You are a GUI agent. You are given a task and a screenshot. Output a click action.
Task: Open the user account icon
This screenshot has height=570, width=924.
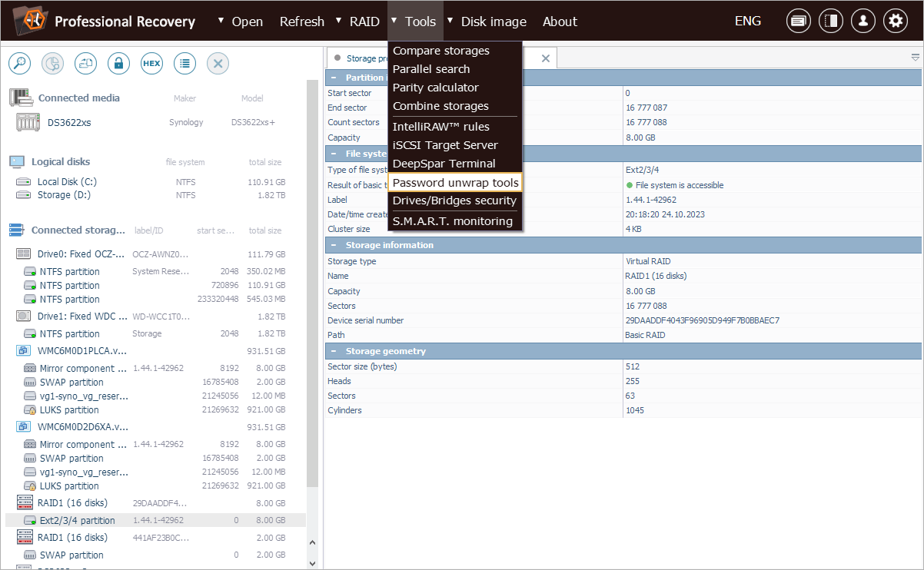[863, 22]
